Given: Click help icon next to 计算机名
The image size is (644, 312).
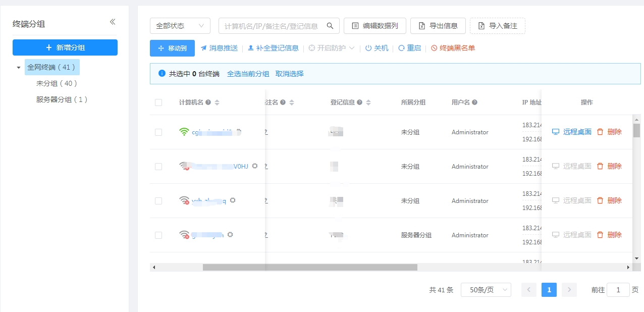Looking at the screenshot, I should tap(208, 102).
